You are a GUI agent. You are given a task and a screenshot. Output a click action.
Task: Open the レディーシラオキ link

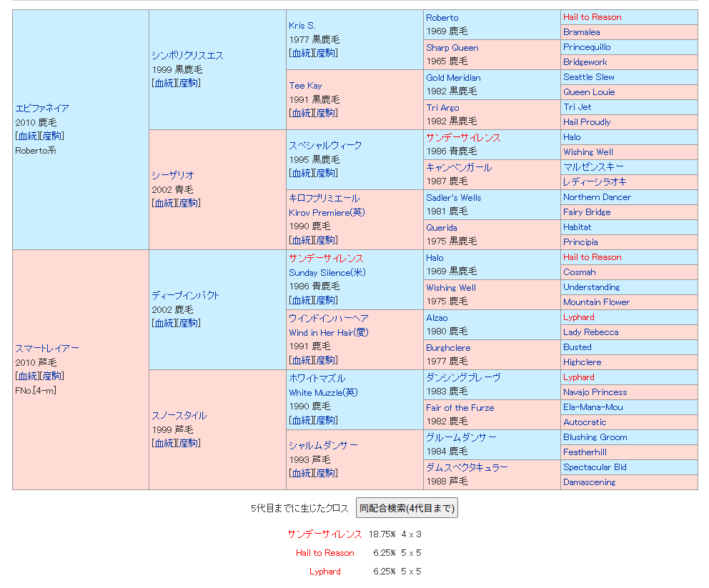(595, 181)
